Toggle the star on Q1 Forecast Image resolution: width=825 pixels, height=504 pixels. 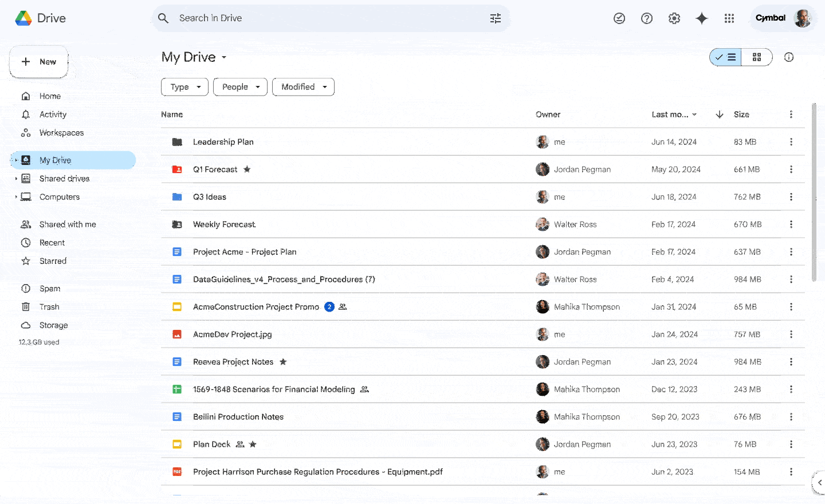pos(247,170)
